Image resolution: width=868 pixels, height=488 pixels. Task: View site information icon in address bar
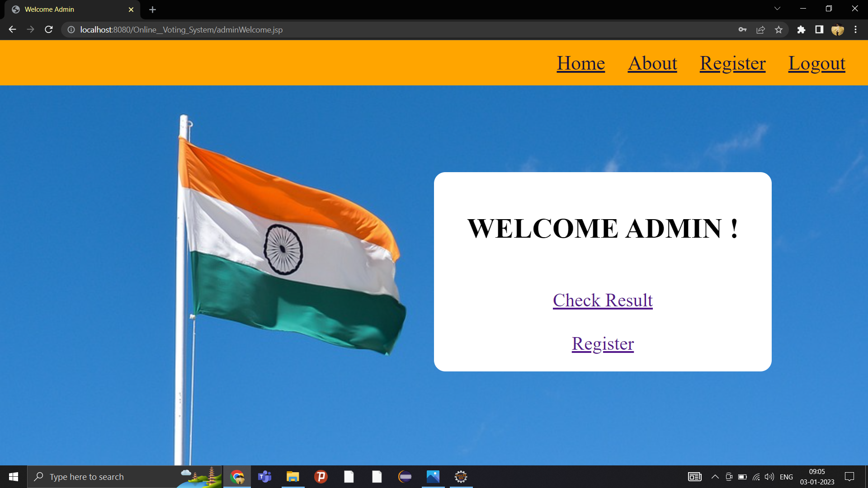coord(71,29)
